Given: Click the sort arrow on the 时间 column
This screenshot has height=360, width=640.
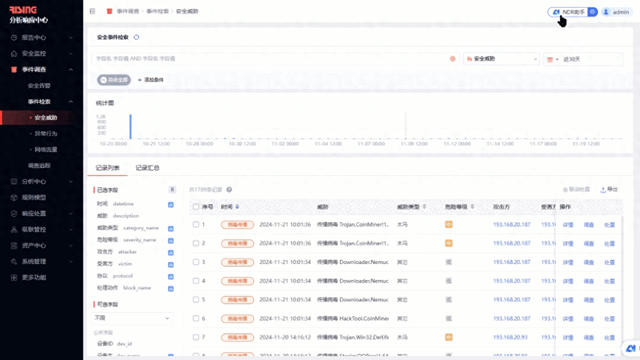Looking at the screenshot, I should click(x=237, y=207).
